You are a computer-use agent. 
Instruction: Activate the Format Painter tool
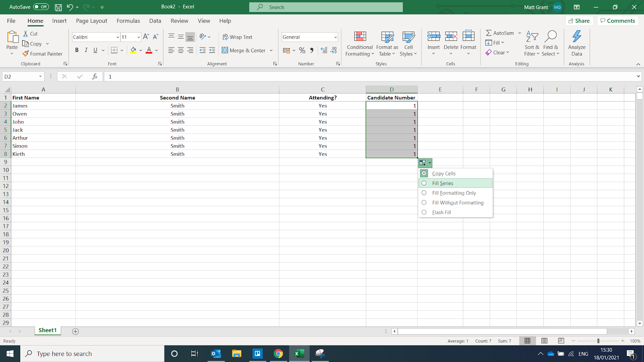(43, 53)
